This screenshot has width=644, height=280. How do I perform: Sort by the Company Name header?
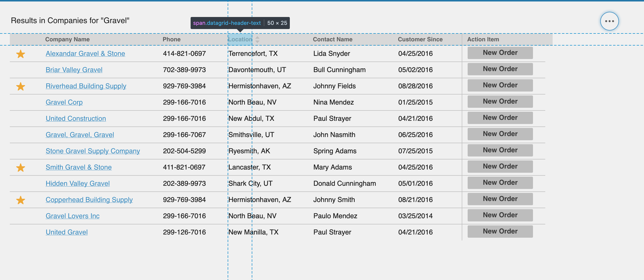tap(67, 39)
